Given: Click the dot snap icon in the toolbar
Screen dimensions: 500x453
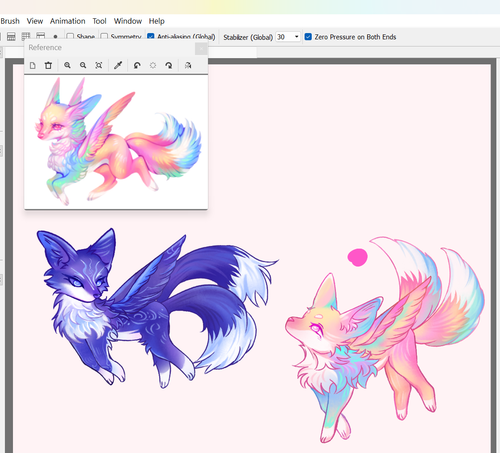Looking at the screenshot, I should click(55, 37).
